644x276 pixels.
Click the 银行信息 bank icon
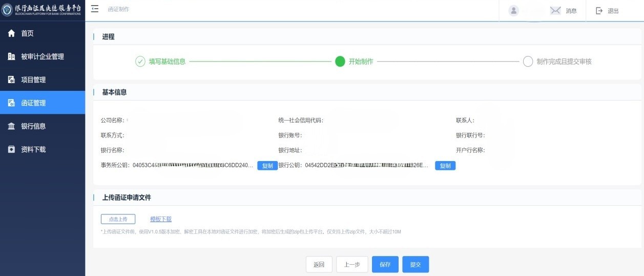(x=11, y=126)
